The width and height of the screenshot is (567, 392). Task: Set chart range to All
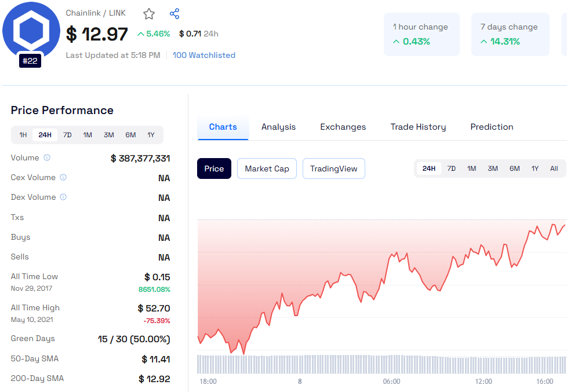click(554, 168)
